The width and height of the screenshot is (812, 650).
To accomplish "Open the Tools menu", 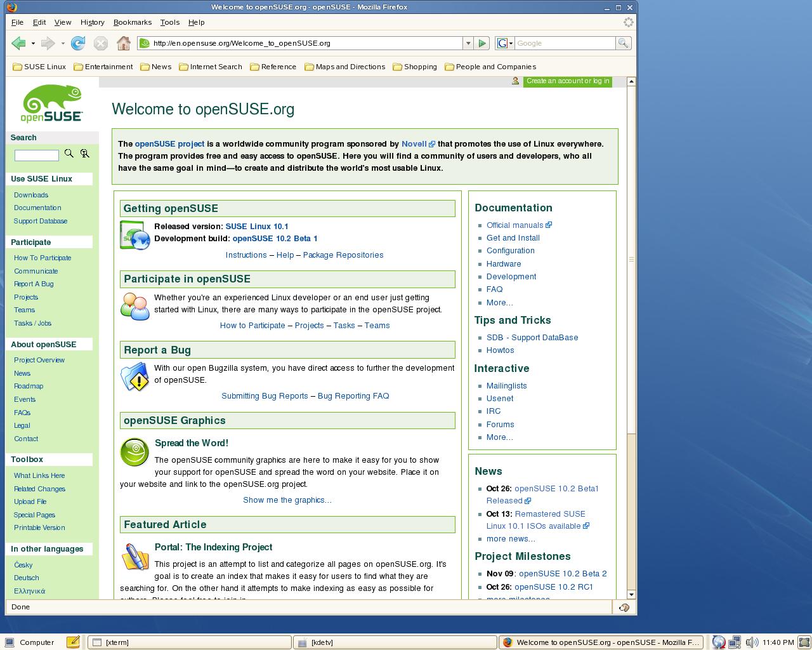I will point(169,22).
